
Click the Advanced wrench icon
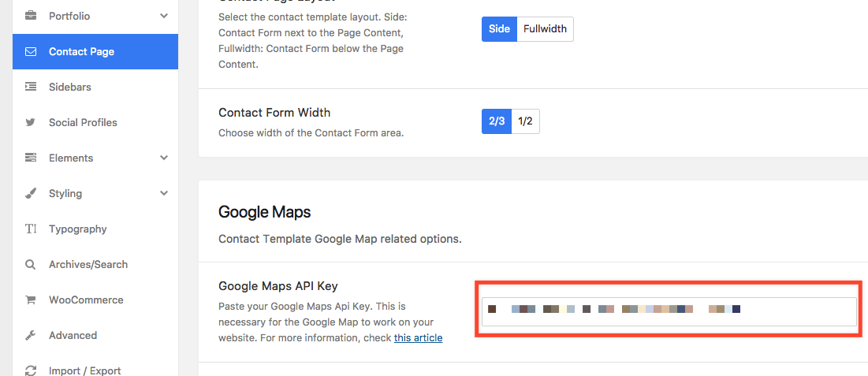tap(31, 335)
